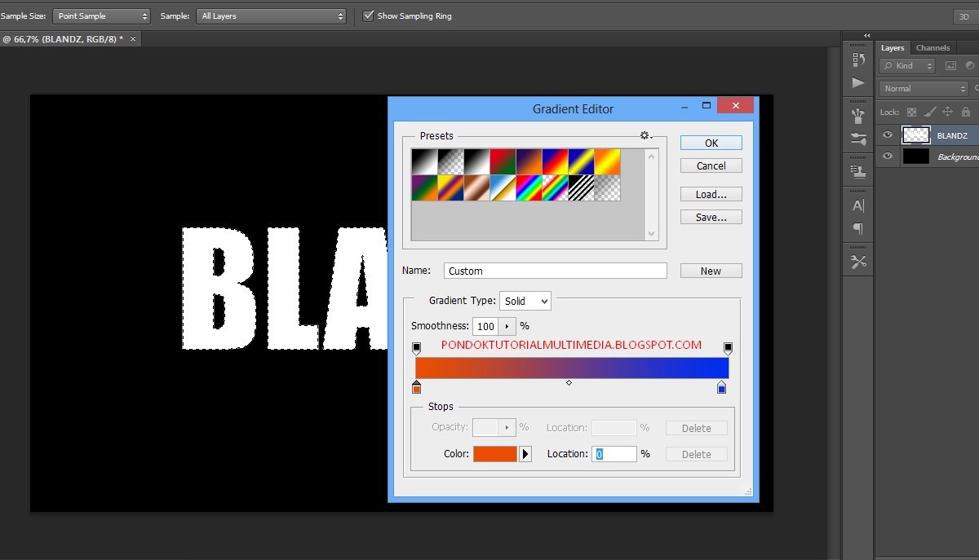Image resolution: width=979 pixels, height=560 pixels.
Task: Open the Brush Presets panel icon
Action: (857, 140)
